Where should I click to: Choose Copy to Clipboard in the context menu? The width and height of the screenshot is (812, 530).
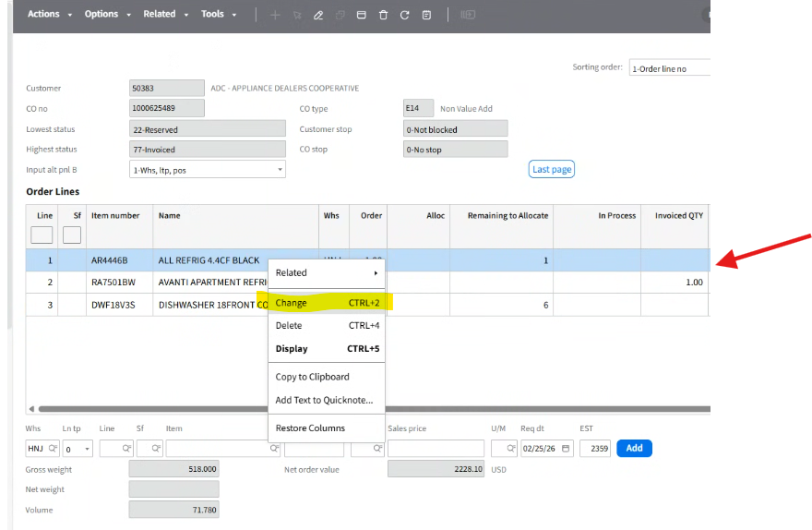327,377
